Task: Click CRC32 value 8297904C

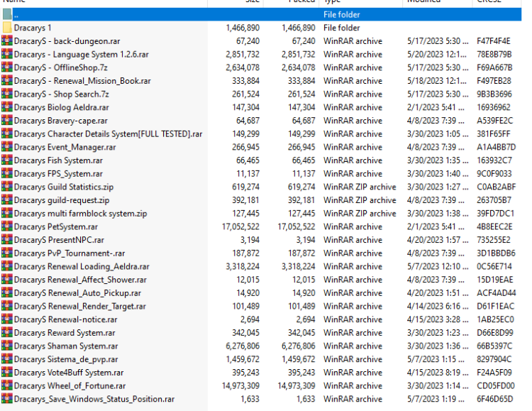Action: tap(494, 359)
